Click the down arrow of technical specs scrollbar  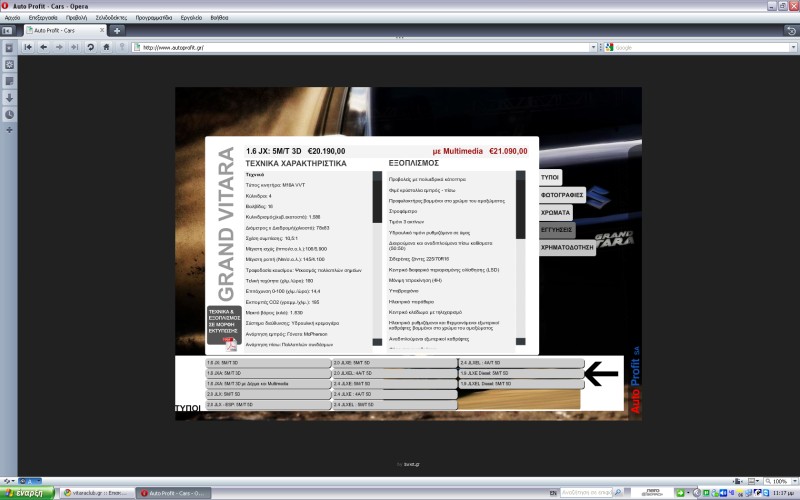377,342
